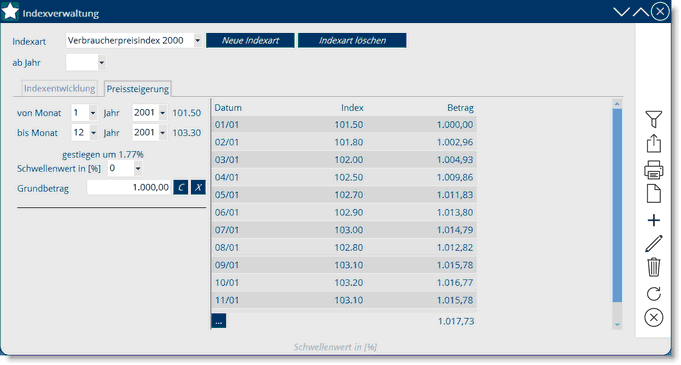Edit entry with the pencil icon
681x365 pixels.
(653, 244)
